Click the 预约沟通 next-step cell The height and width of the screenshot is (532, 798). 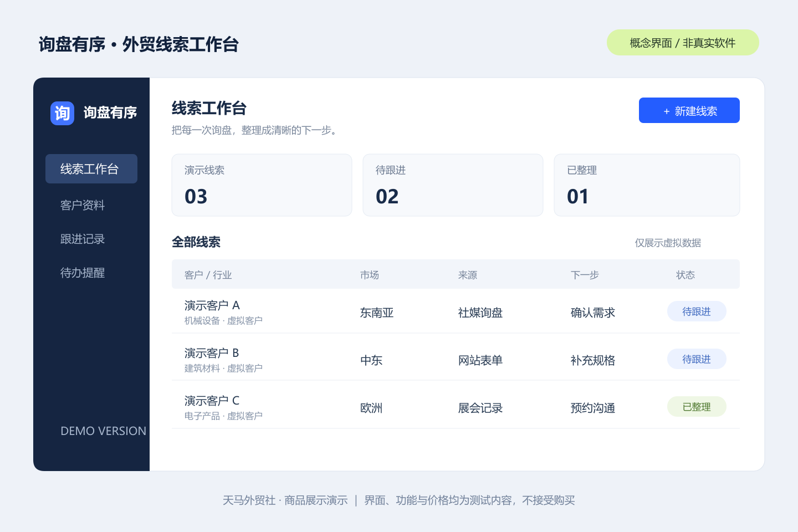tap(593, 408)
